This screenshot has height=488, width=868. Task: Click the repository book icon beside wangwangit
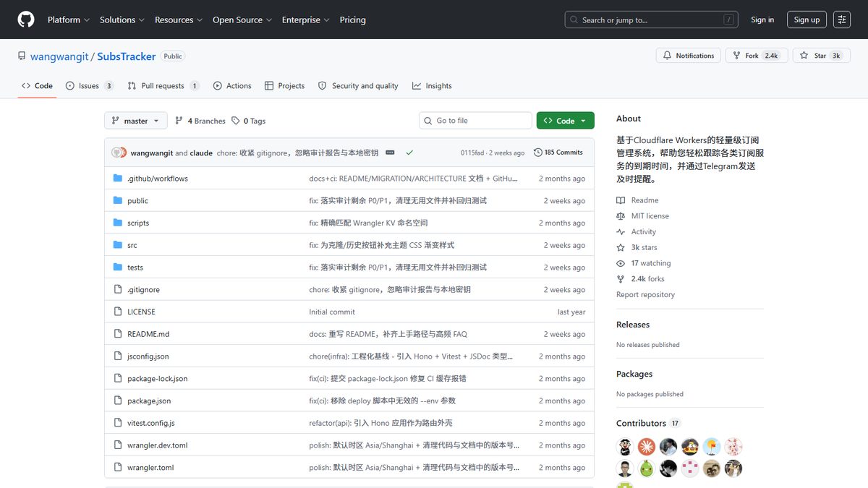[22, 56]
